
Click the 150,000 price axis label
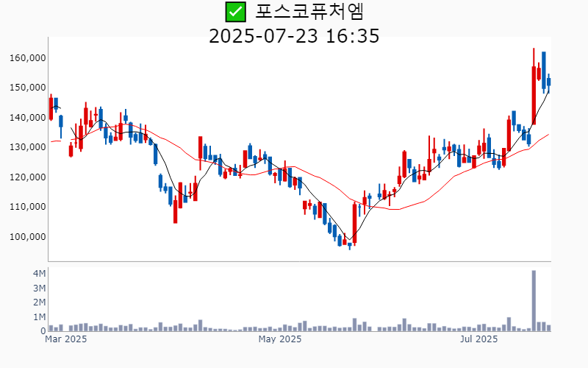pyautogui.click(x=28, y=88)
